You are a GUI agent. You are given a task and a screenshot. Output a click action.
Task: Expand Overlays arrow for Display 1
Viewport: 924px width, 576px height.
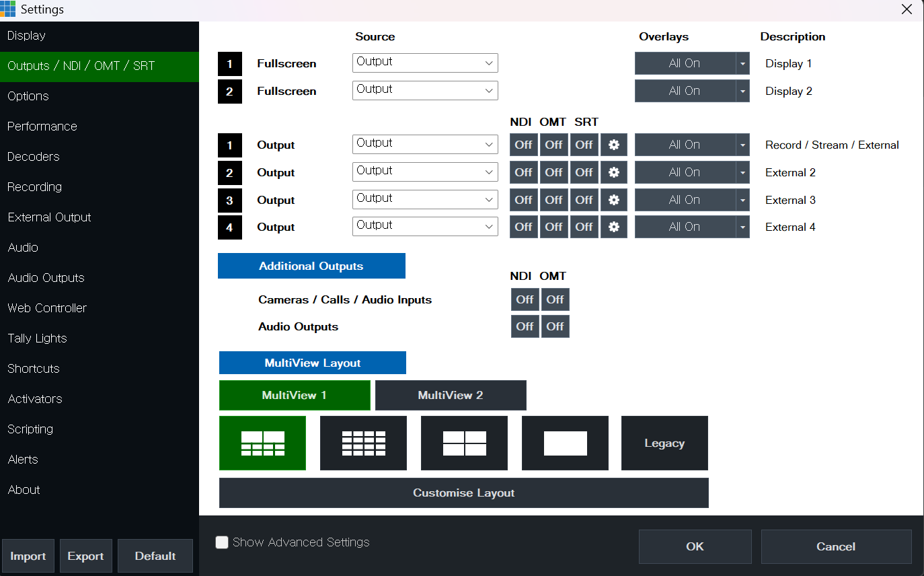pyautogui.click(x=742, y=63)
